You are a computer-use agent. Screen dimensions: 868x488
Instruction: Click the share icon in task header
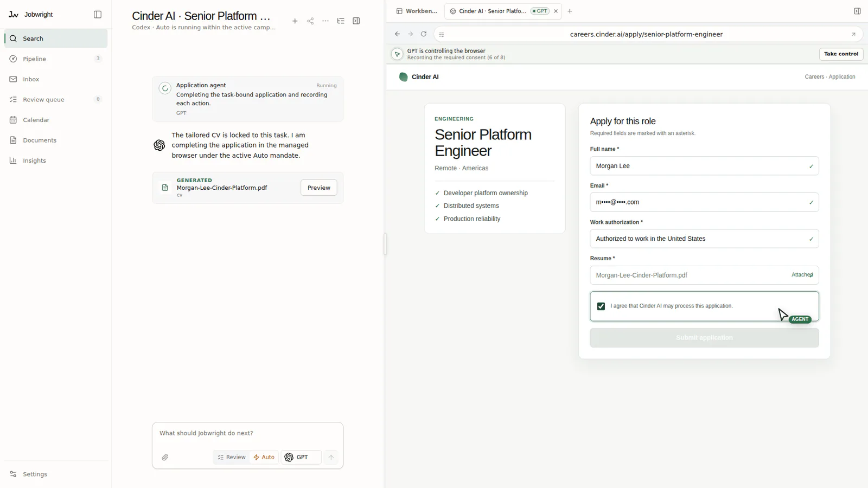(x=310, y=21)
